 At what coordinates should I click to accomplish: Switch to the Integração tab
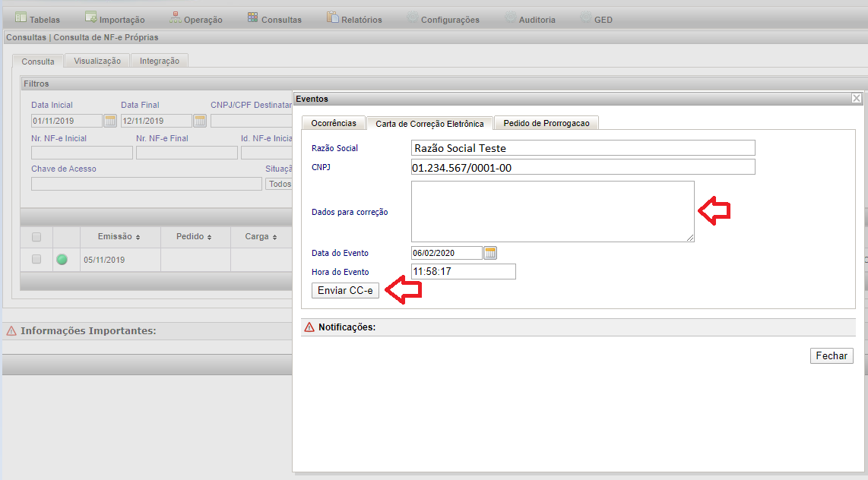tap(160, 61)
